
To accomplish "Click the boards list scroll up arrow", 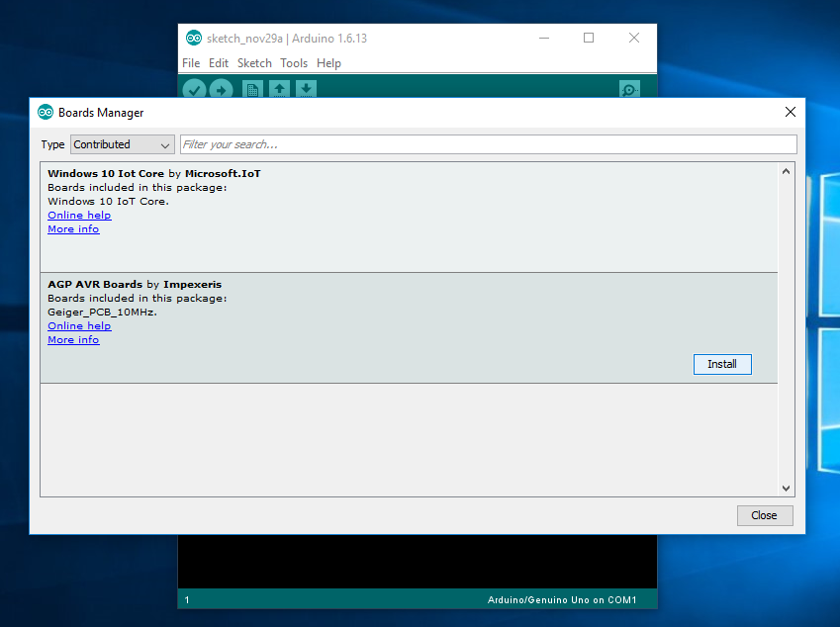I will [x=786, y=172].
